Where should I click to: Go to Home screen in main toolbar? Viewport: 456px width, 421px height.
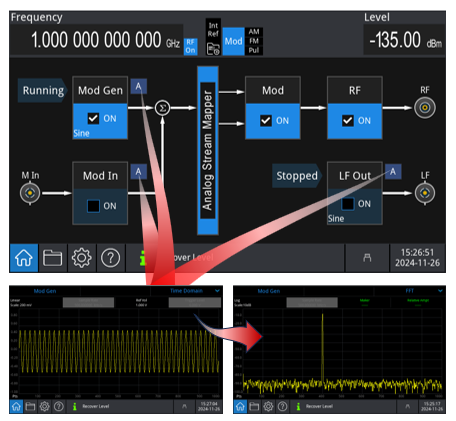click(x=24, y=258)
